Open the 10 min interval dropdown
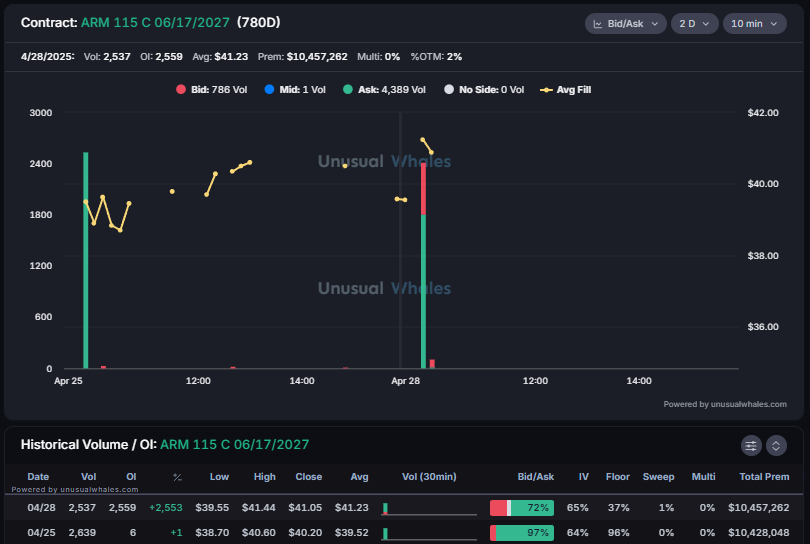The height and width of the screenshot is (544, 810). click(755, 24)
